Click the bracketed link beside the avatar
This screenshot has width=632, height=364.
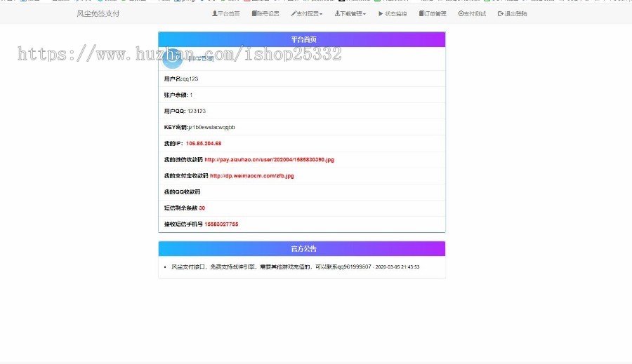pos(201,59)
